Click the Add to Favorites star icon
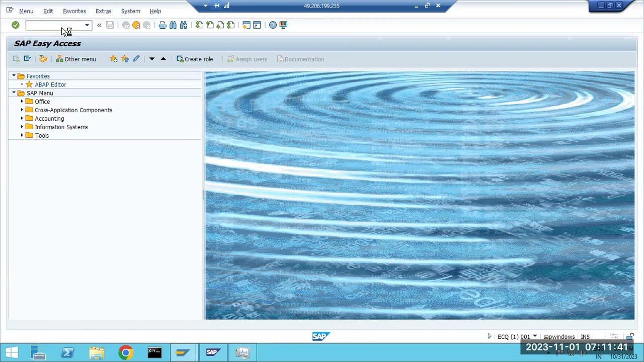The image size is (644, 362). 114,59
